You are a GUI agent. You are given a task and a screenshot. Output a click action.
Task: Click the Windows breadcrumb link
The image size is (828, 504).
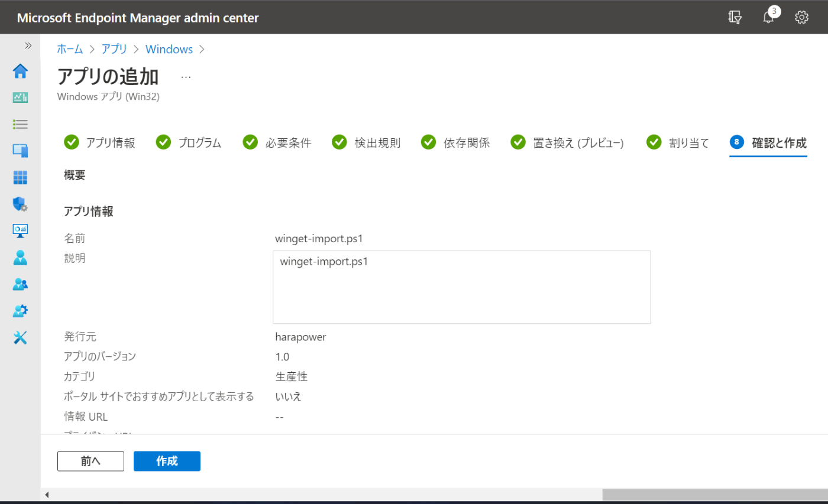(169, 49)
